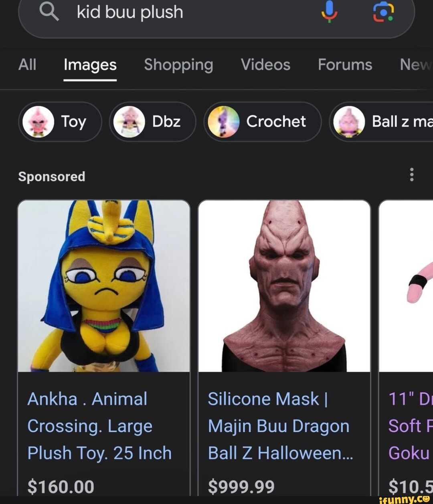Click the magnifying glass search icon
The height and width of the screenshot is (504, 433).
click(49, 12)
